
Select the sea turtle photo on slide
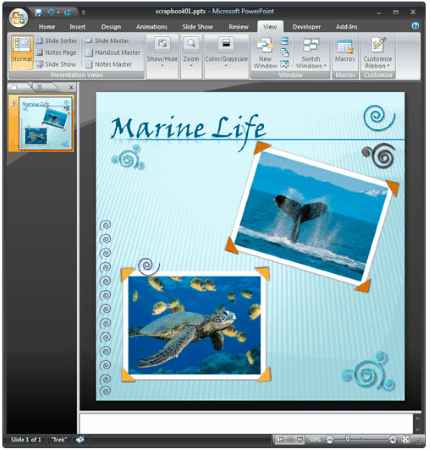pos(195,325)
